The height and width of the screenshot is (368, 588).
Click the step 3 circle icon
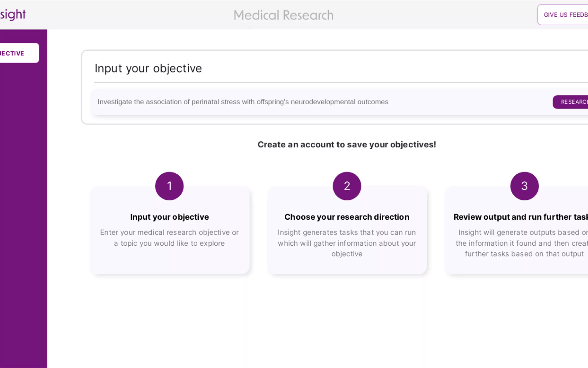coord(524,186)
